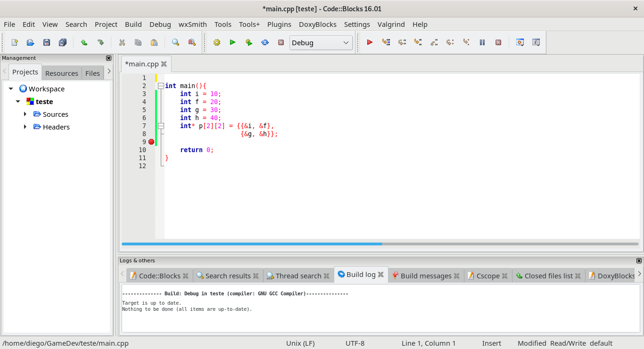Select the teste project in tree
The image size is (644, 349).
44,101
